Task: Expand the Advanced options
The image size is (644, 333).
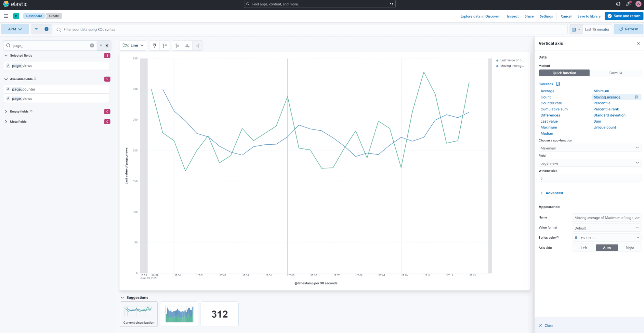Action: (x=551, y=193)
